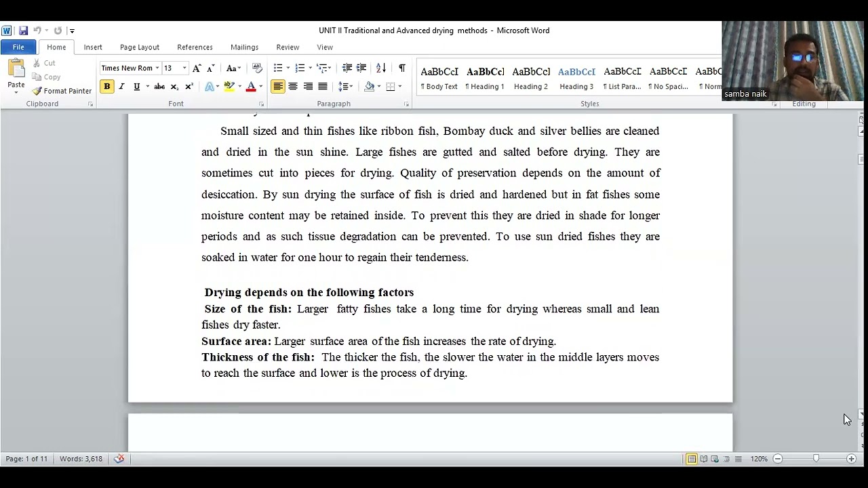The height and width of the screenshot is (488, 868).
Task: Open the font name dropdown
Action: click(x=157, y=68)
